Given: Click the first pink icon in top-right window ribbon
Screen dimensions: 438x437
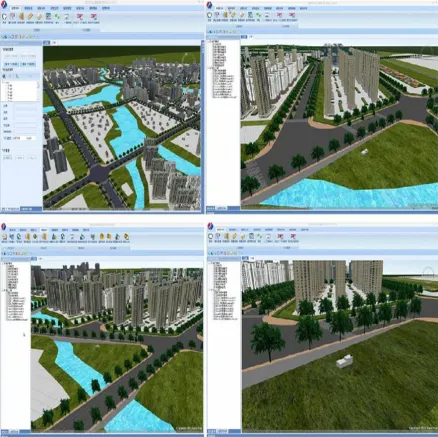Looking at the screenshot, I should pos(279,15).
